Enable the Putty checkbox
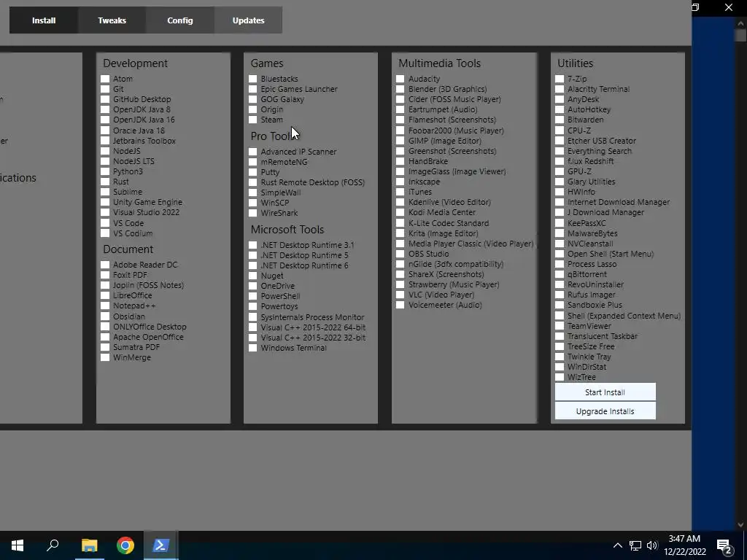The width and height of the screenshot is (747, 560). pyautogui.click(x=253, y=172)
